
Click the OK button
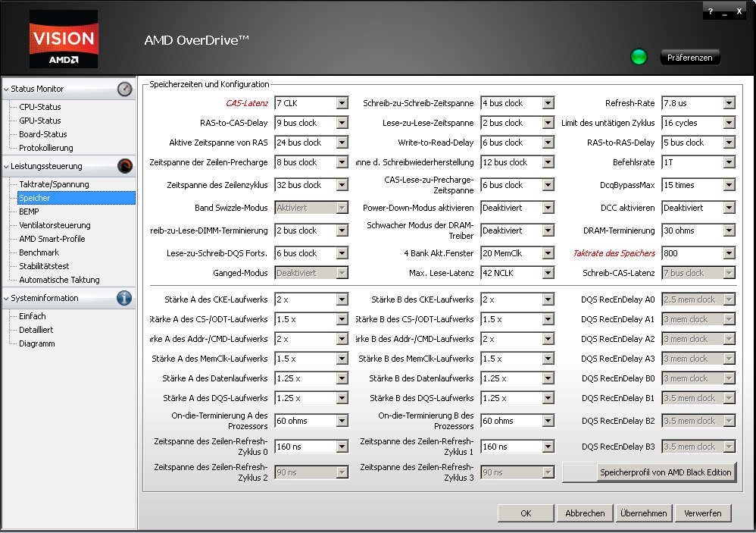point(526,513)
